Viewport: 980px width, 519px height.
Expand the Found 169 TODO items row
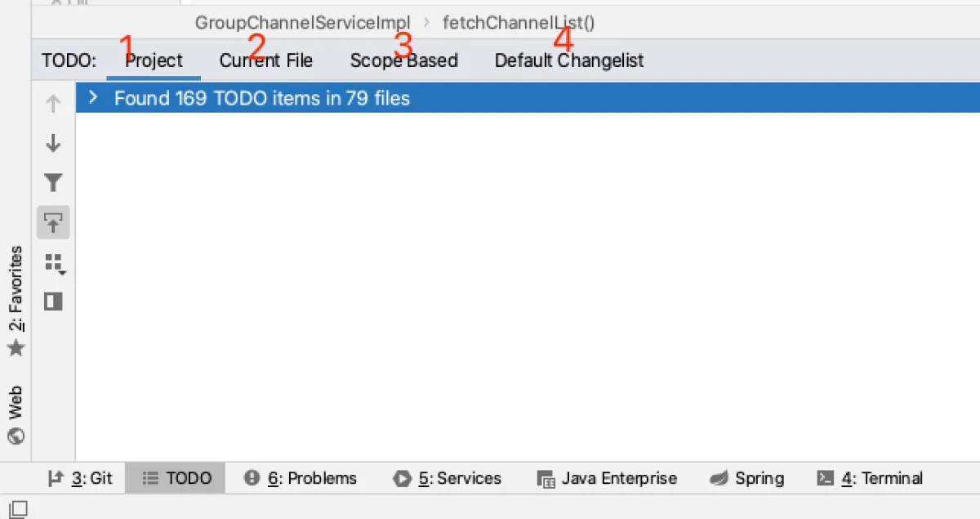click(x=93, y=98)
